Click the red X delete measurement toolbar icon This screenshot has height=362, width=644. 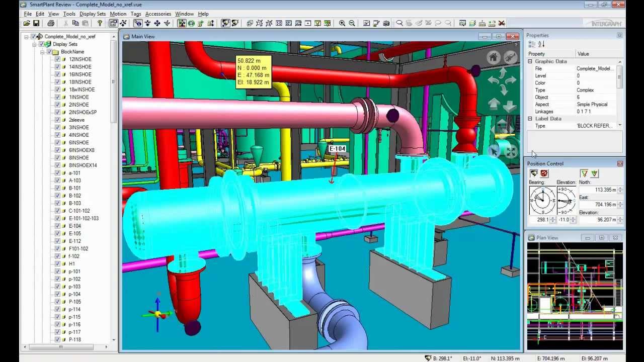[x=502, y=23]
